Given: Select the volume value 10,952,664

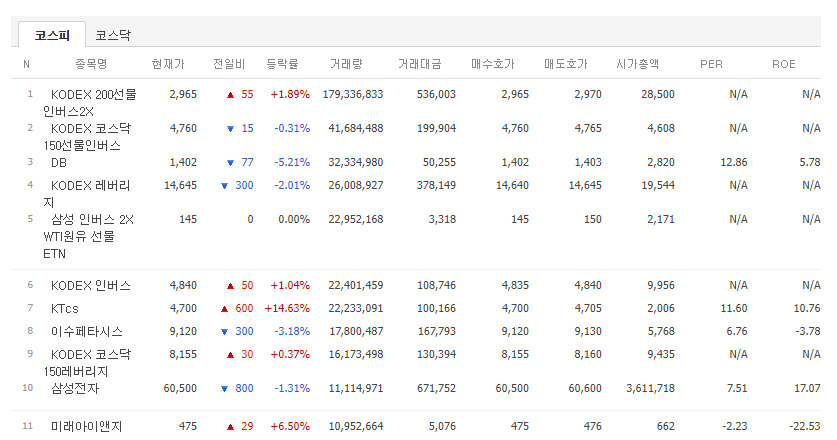Looking at the screenshot, I should tap(356, 426).
